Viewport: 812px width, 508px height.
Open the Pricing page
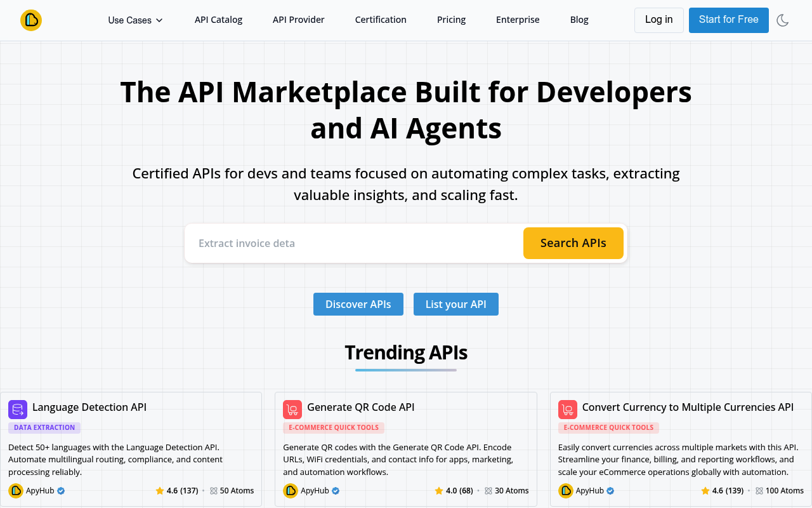pos(451,20)
